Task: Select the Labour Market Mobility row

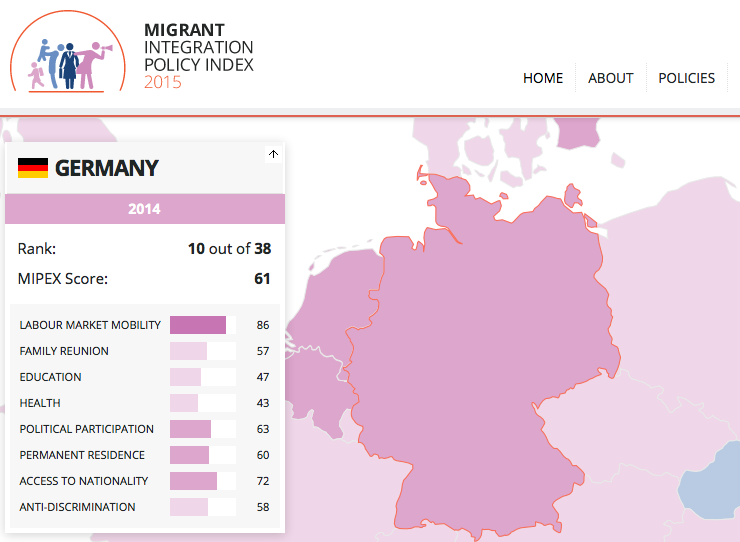Action: (90, 325)
